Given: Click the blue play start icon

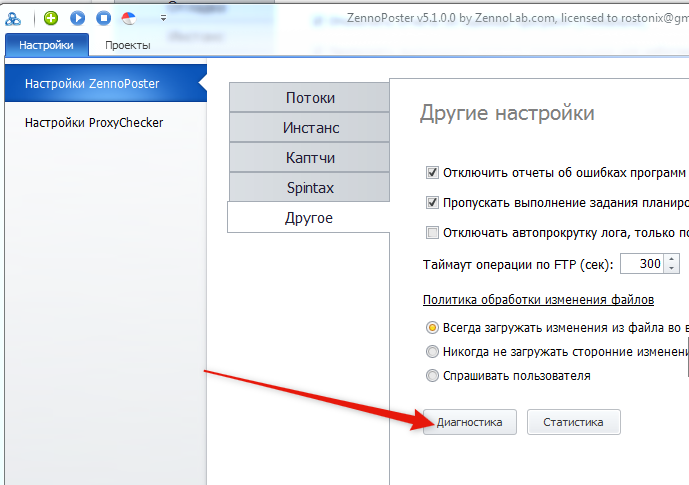Looking at the screenshot, I should 77,18.
